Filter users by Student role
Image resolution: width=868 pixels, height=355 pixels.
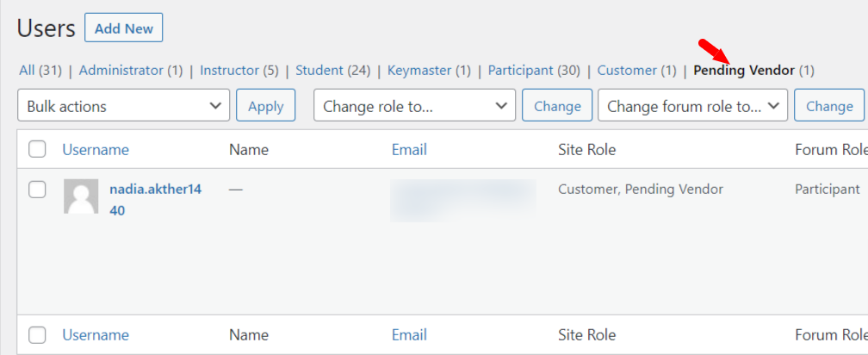[320, 71]
